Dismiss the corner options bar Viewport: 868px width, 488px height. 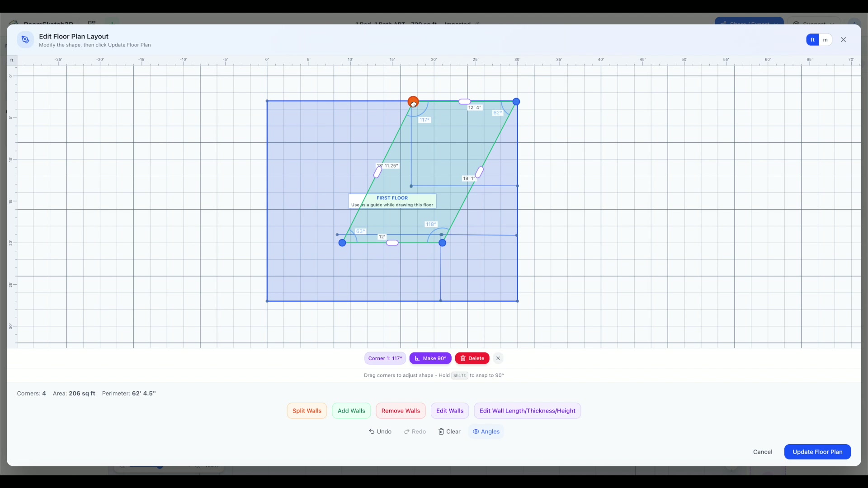pos(498,358)
